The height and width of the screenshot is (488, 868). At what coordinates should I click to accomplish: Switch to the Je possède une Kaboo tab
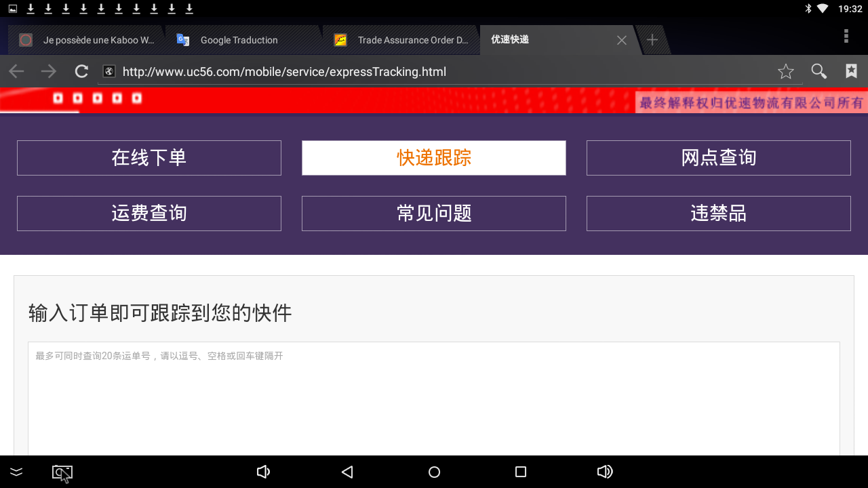[x=86, y=40]
